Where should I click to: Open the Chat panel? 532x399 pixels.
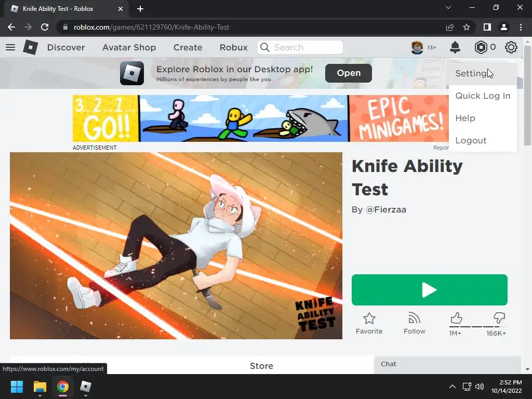[447, 364]
